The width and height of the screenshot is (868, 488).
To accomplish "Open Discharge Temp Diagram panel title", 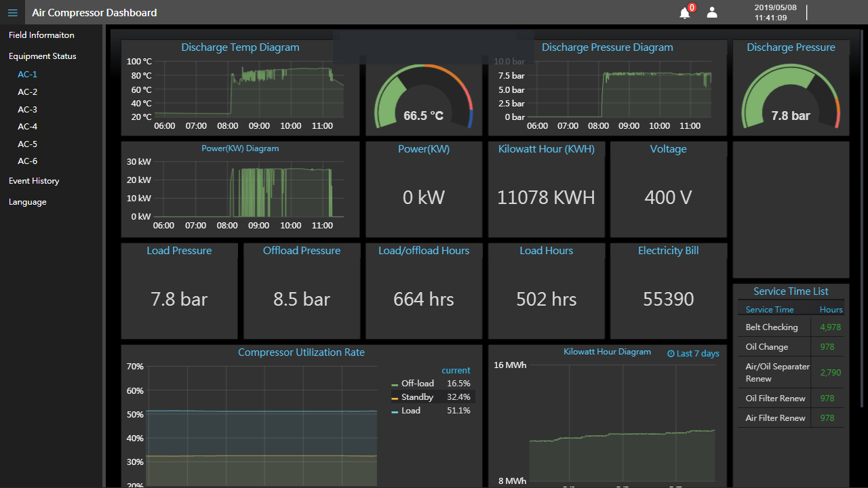I will (240, 47).
